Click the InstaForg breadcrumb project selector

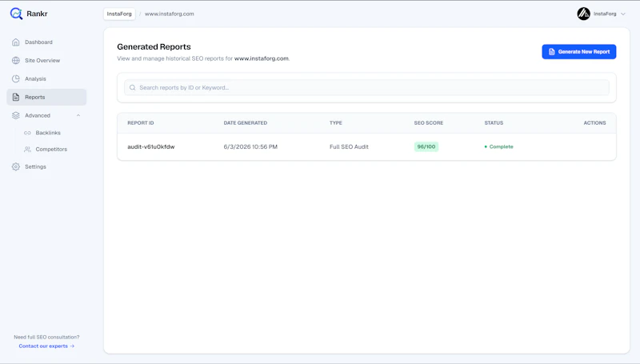[119, 14]
